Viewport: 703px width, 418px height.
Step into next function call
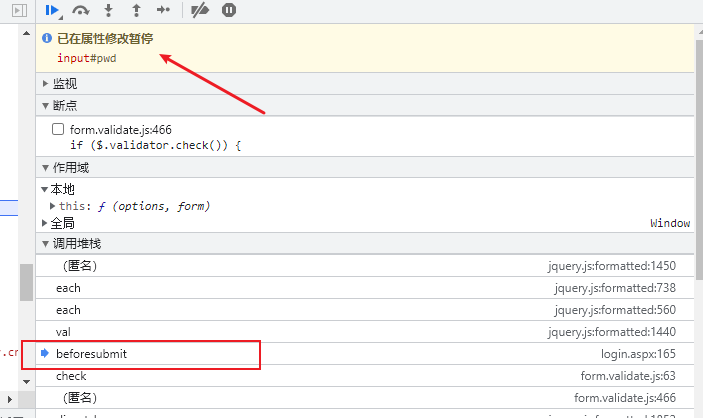[110, 10]
